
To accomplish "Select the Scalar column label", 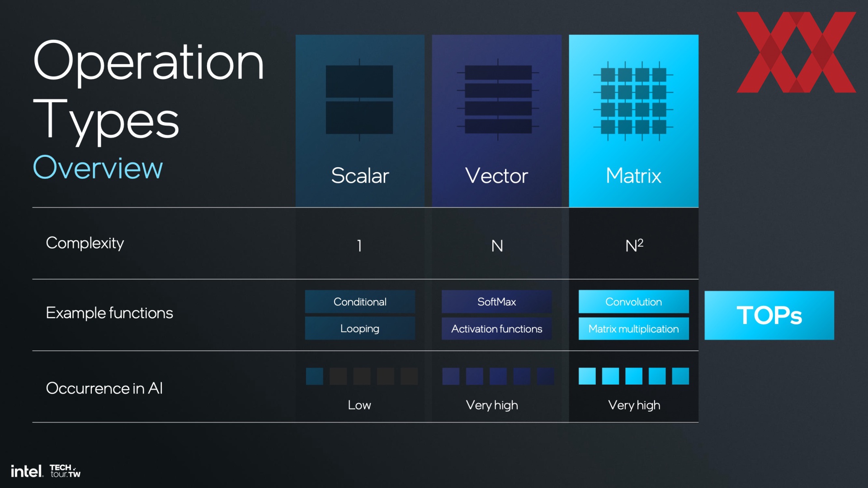I will 360,175.
